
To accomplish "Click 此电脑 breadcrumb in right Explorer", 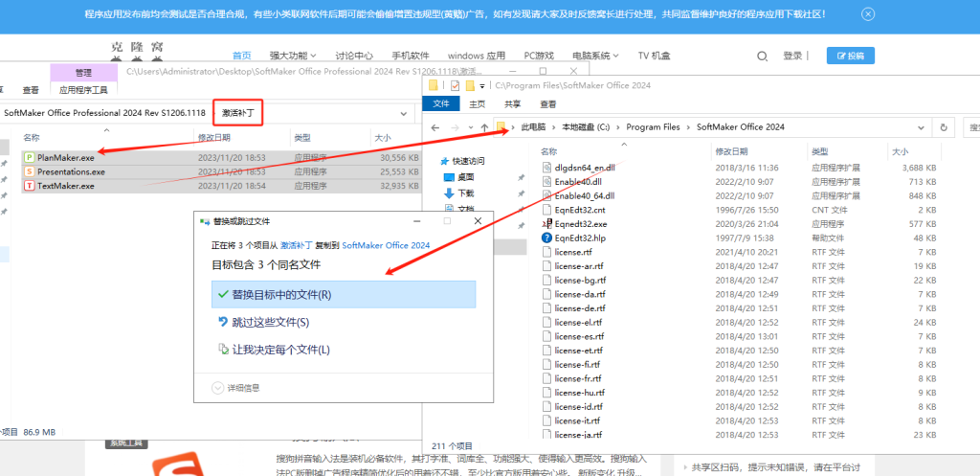I will (533, 127).
